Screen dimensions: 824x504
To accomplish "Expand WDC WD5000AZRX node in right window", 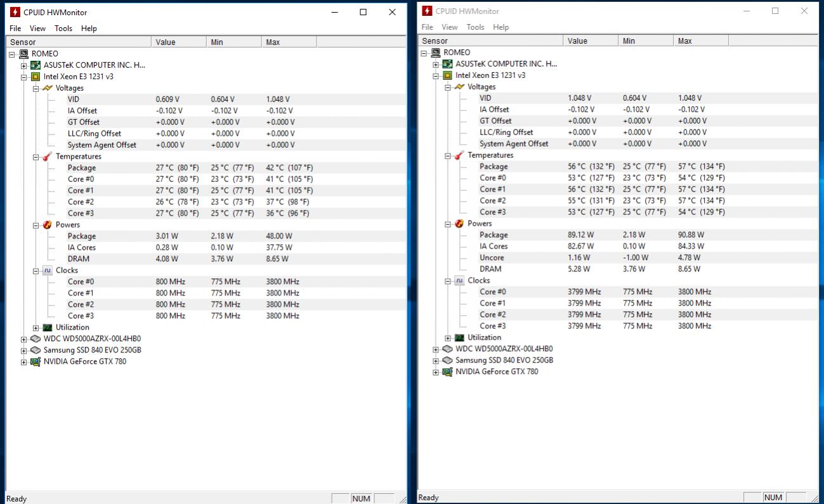I will pos(436,350).
